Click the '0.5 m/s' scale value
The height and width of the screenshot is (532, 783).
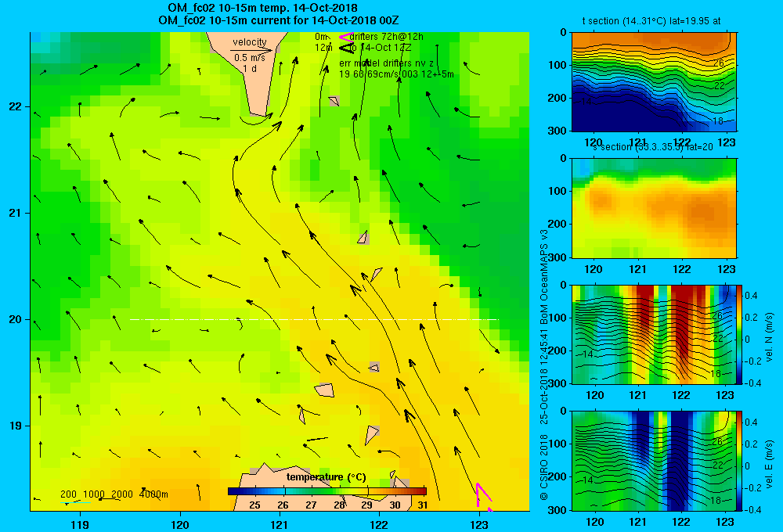coord(249,58)
